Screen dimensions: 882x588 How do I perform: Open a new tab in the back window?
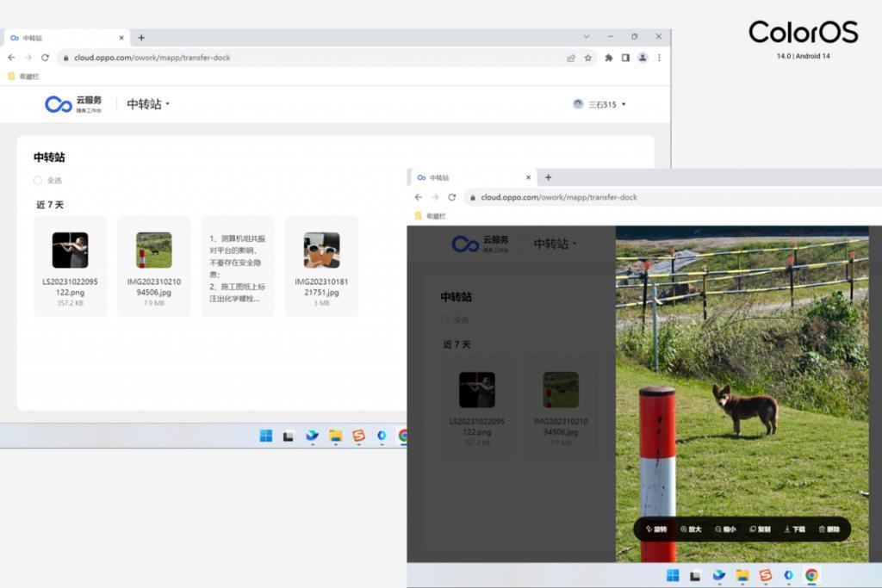tap(141, 38)
